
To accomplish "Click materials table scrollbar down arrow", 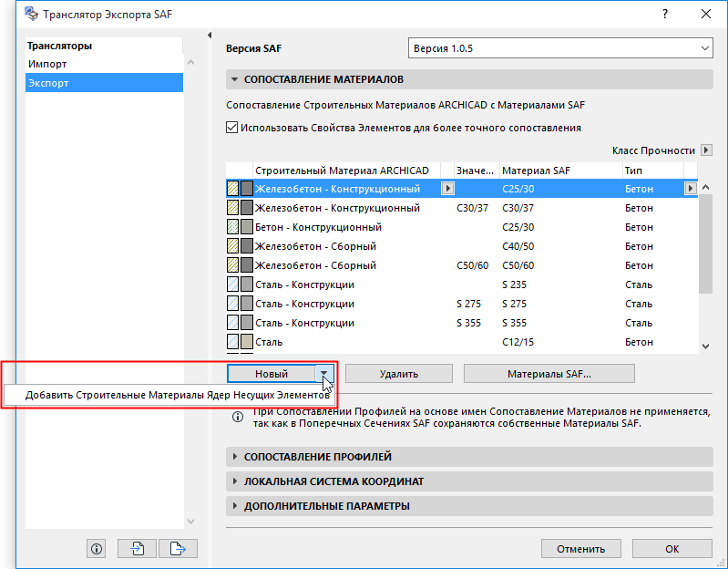I will [706, 346].
